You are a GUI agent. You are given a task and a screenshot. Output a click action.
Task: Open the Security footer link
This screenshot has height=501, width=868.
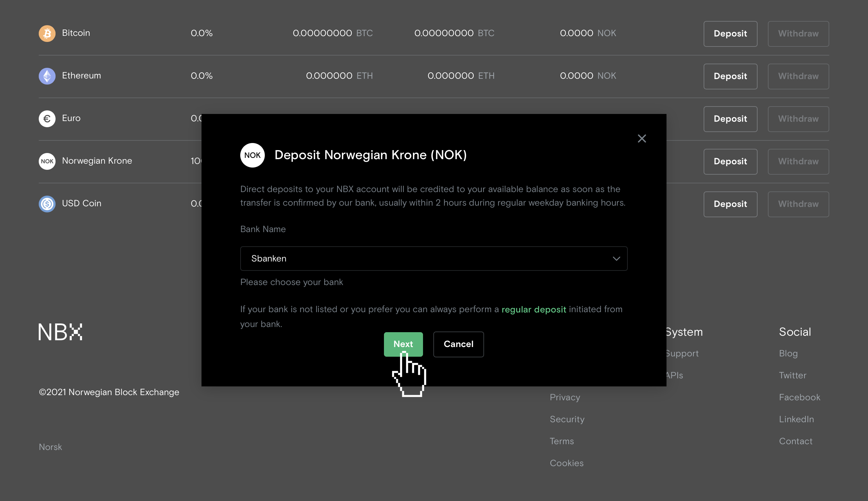pos(567,419)
